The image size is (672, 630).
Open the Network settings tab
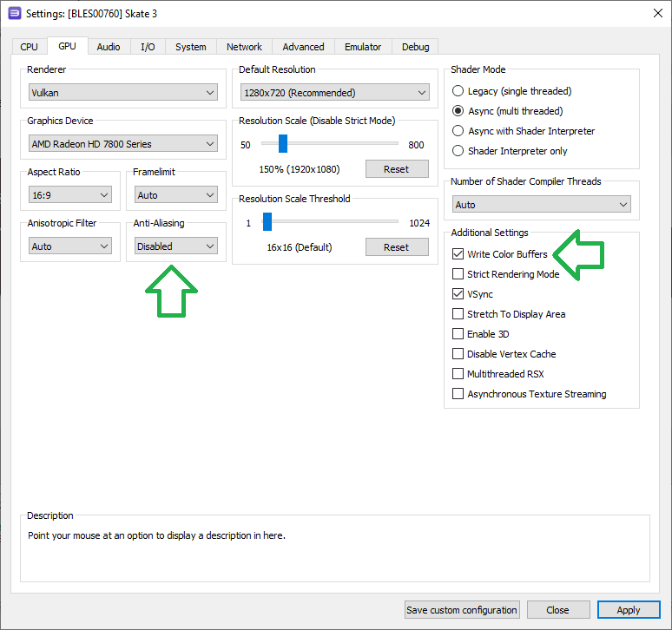[244, 47]
